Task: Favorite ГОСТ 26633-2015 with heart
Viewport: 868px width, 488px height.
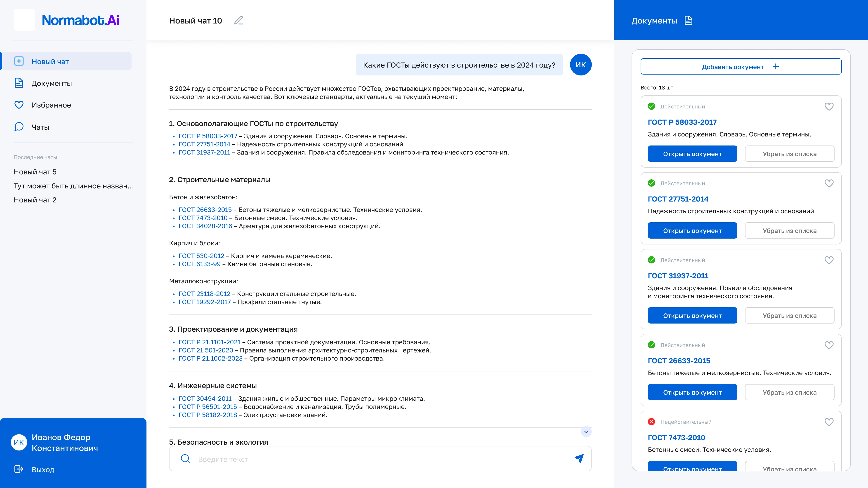Action: [x=829, y=345]
